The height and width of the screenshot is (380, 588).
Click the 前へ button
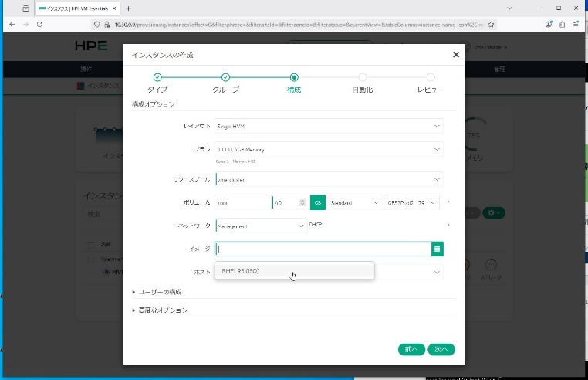point(411,349)
